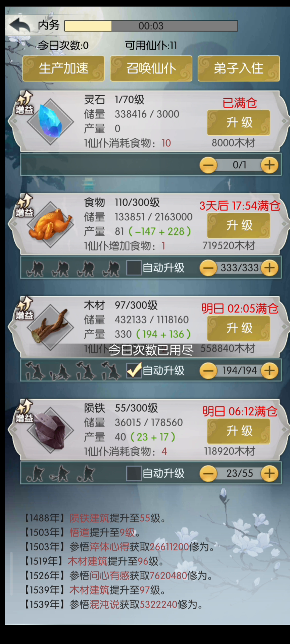Tap the blue spirit stone crystal icon

[x=50, y=121]
